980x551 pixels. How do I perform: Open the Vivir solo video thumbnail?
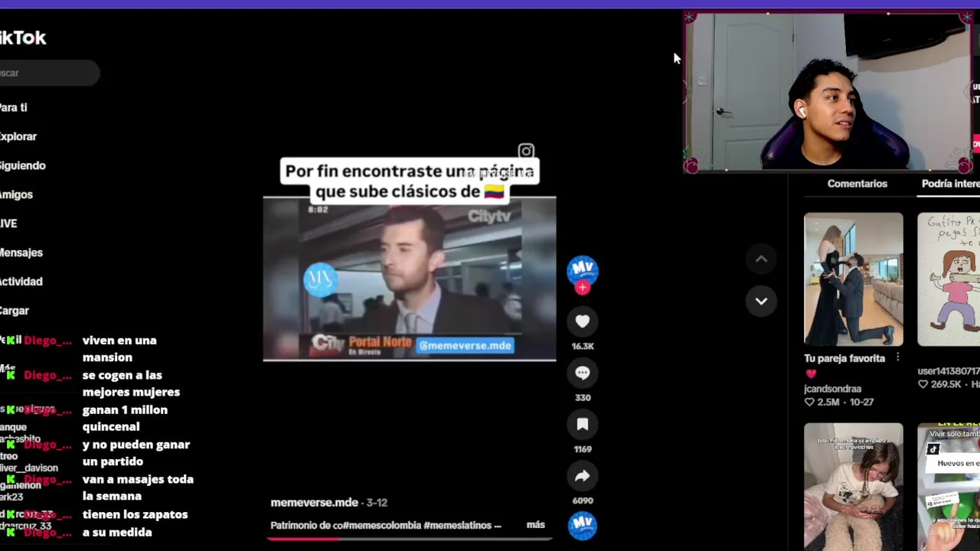[949, 487]
